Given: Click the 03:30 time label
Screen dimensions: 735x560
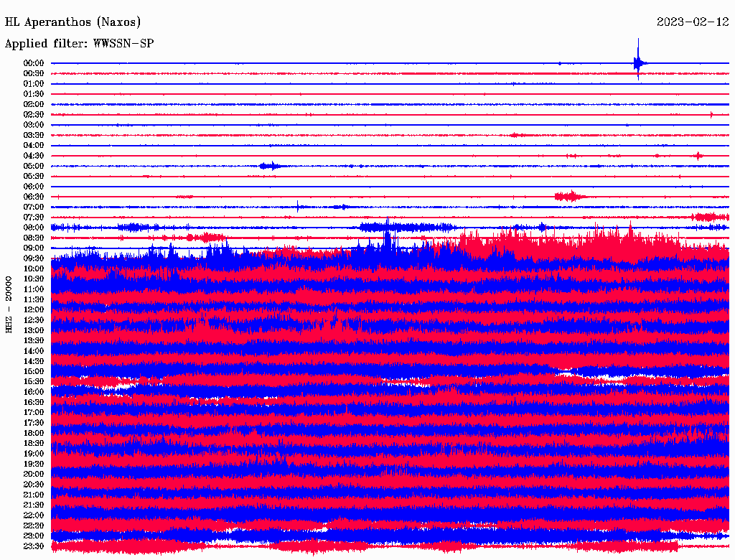Looking at the screenshot, I should click(x=34, y=135).
